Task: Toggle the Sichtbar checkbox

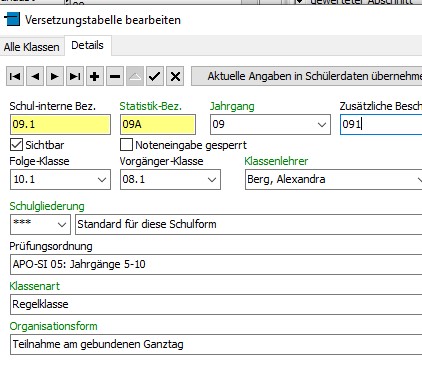Action: point(17,145)
